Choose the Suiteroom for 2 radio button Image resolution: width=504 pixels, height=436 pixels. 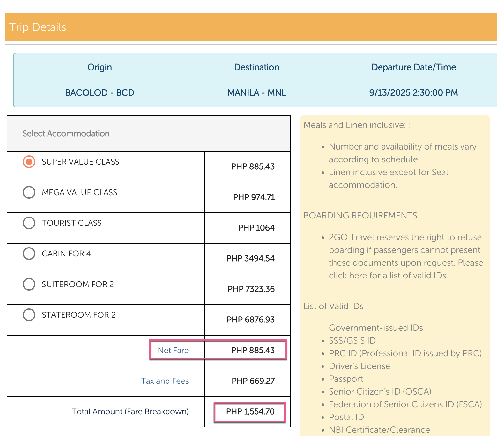pyautogui.click(x=29, y=284)
